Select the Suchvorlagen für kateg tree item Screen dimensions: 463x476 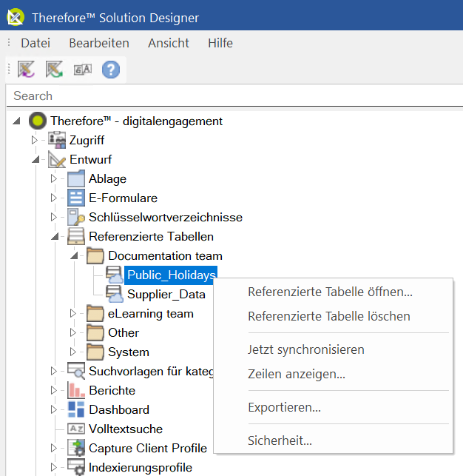pyautogui.click(x=151, y=371)
